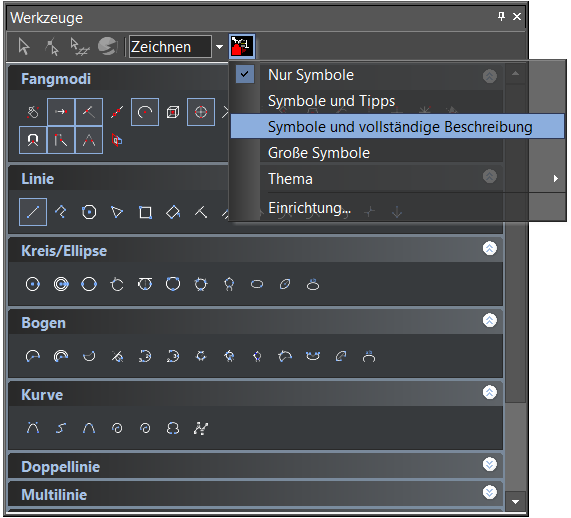571x518 pixels.
Task: Click the scrollbar down arrow of the palette
Action: [x=515, y=502]
